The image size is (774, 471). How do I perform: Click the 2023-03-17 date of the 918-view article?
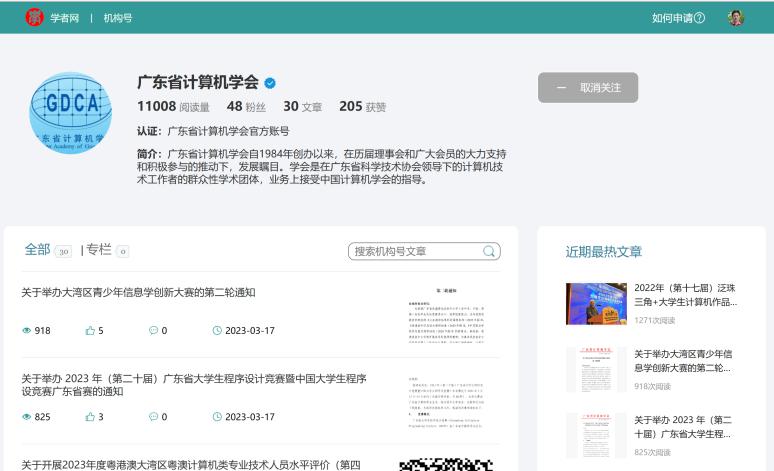250,330
